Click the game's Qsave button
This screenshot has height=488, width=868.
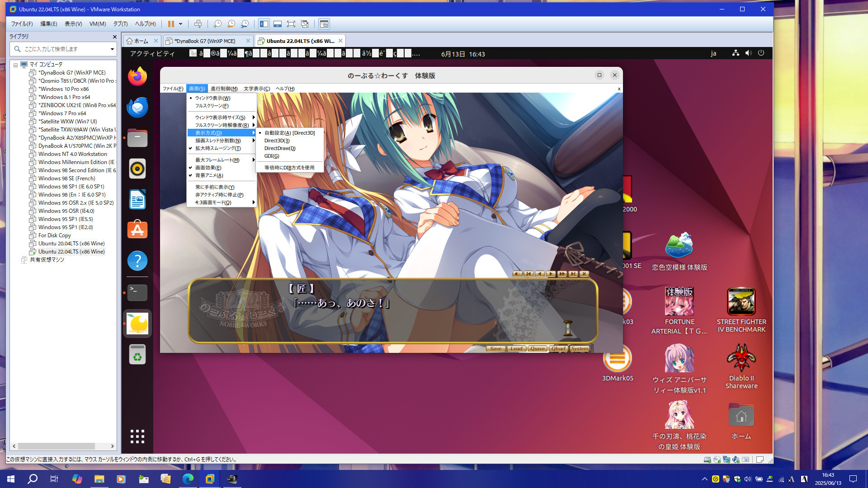(x=538, y=348)
